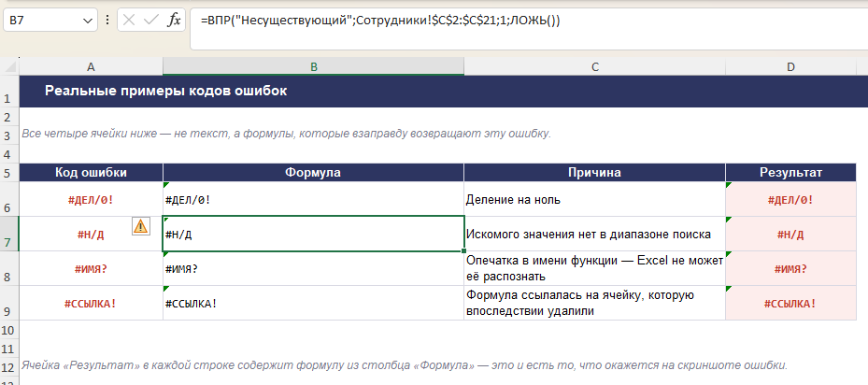Select column C header
868x385 pixels.
(x=594, y=66)
